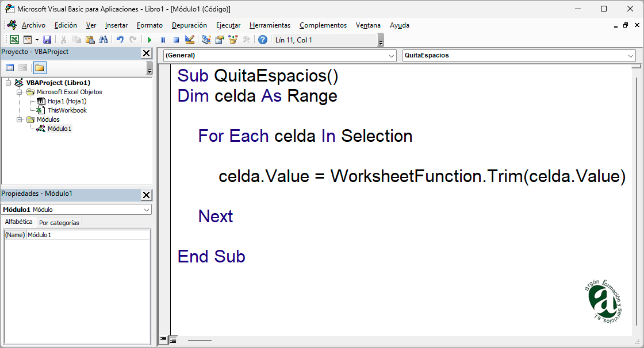Switch to the Alfabética tab
644x348 pixels.
tap(18, 222)
